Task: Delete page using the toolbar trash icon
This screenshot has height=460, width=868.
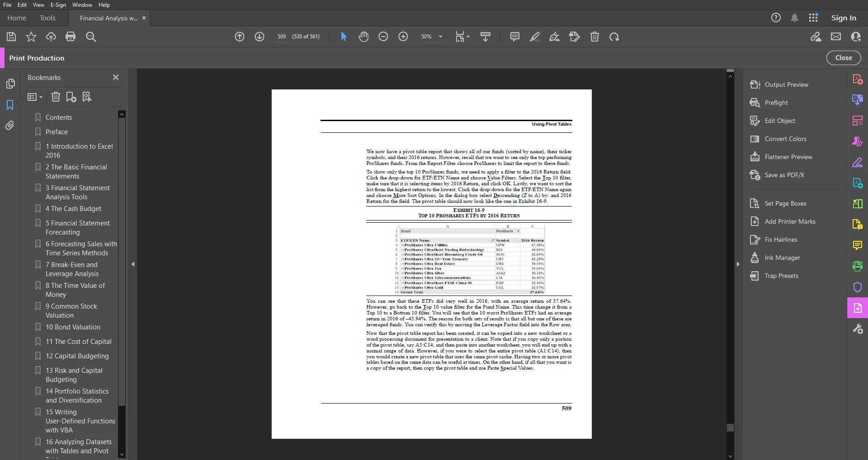Action: 594,37
